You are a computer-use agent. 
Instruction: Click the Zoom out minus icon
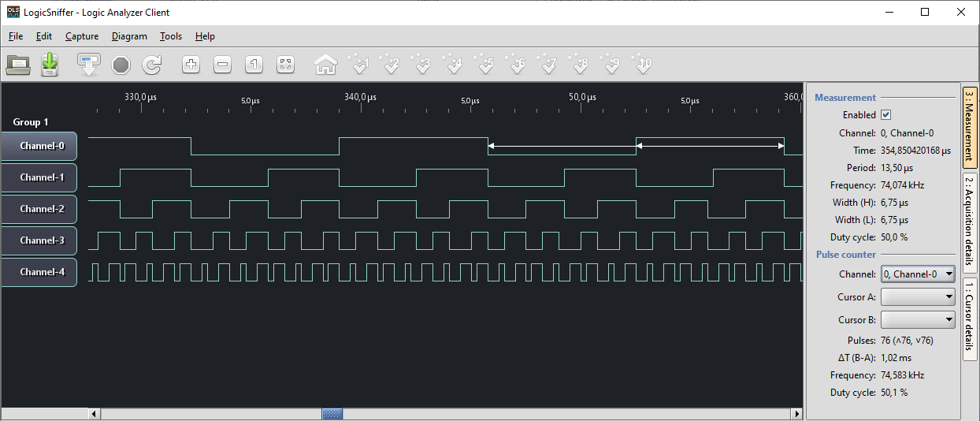pos(222,65)
